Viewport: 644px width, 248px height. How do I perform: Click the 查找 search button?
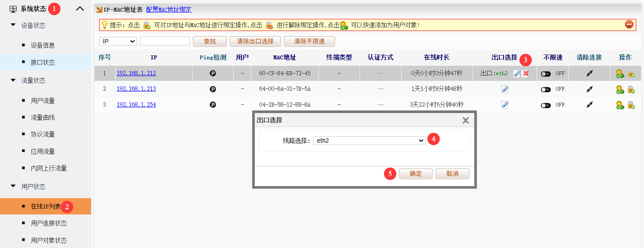pos(210,41)
